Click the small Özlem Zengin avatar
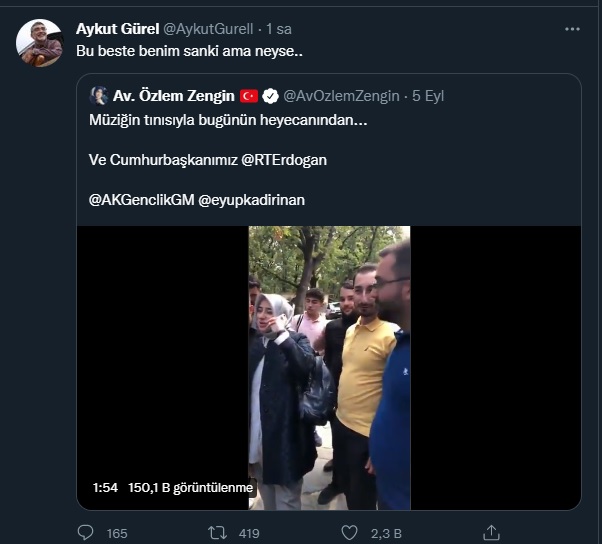 [99, 96]
